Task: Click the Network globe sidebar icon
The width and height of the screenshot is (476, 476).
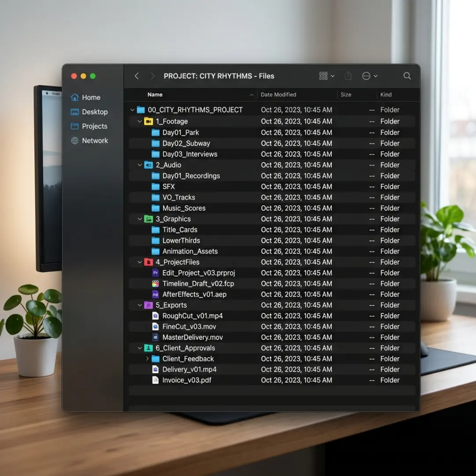Action: tap(74, 141)
